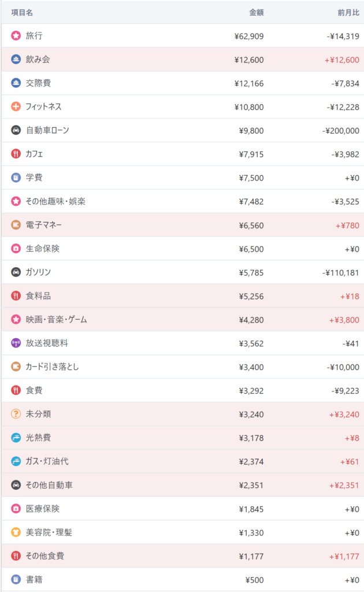Click the people icon next to 飲み会
The width and height of the screenshot is (364, 592).
(16, 60)
